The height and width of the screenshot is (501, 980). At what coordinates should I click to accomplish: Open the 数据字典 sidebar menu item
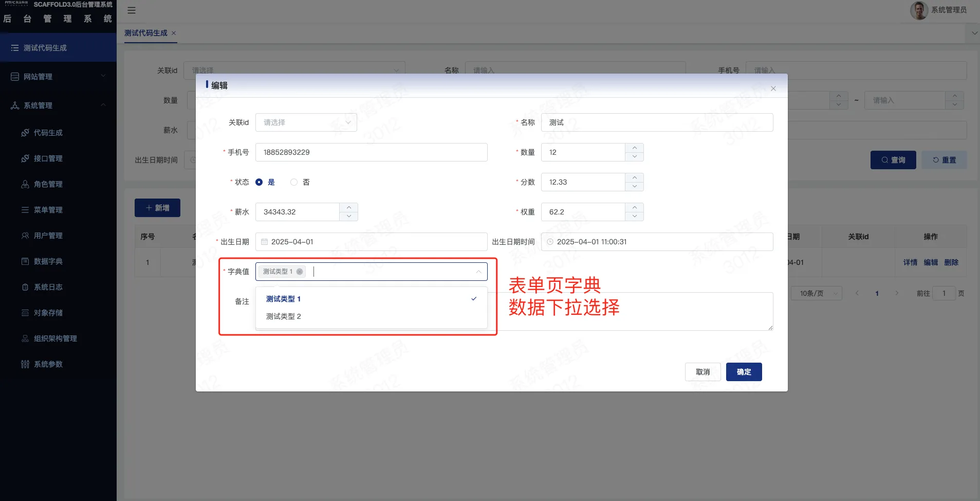click(58, 261)
